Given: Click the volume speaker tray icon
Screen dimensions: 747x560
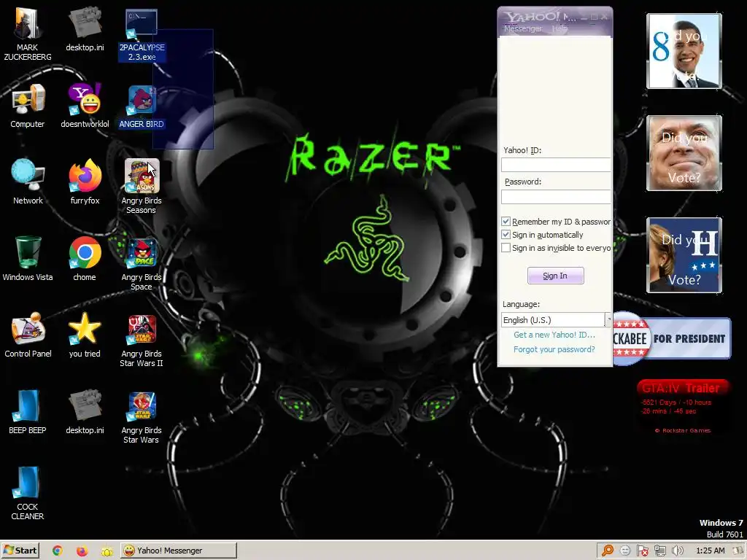Looking at the screenshot, I should point(677,551).
